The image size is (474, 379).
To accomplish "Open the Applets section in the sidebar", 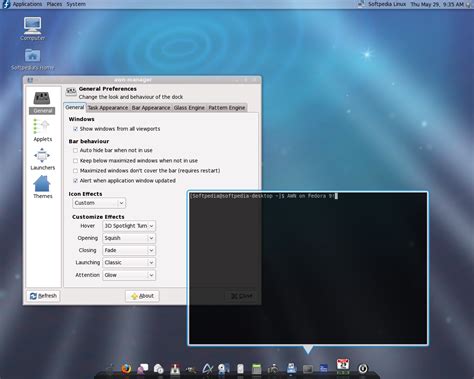I will (x=42, y=131).
